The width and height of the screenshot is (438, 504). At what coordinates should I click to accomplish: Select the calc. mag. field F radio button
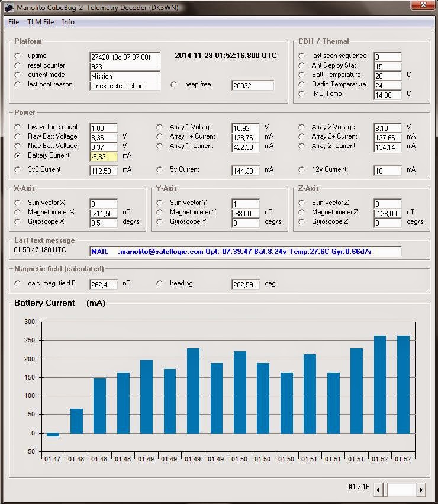[18, 284]
